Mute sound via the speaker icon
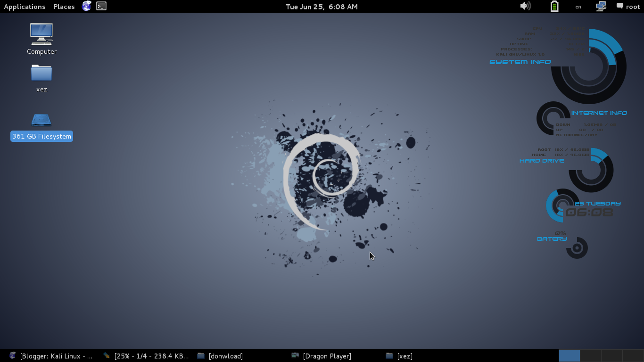Screen dimensions: 644x362 pyautogui.click(x=525, y=6)
